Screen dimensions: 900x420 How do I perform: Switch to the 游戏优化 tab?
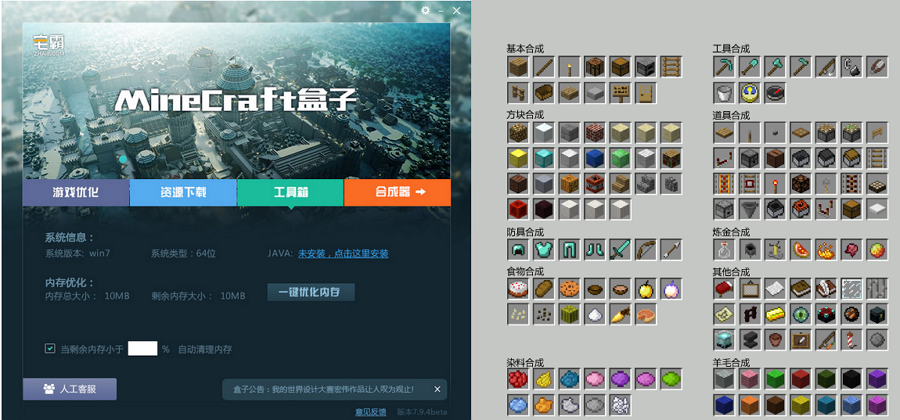pyautogui.click(x=76, y=192)
